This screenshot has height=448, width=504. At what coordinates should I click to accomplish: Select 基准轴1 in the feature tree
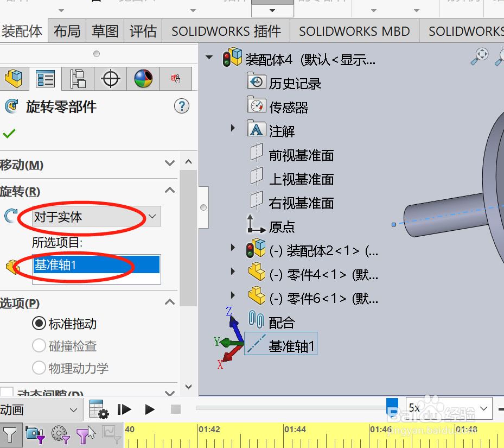[291, 346]
